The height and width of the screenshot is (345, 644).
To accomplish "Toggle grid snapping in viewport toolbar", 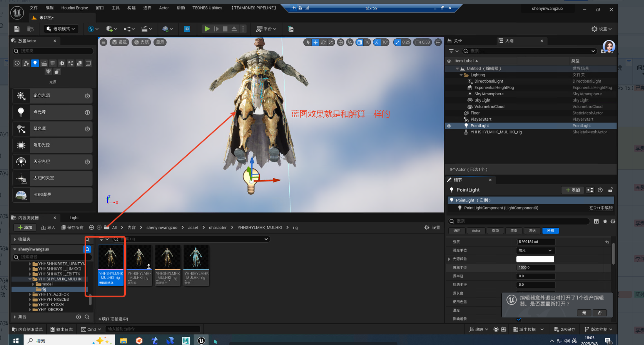I will point(359,42).
